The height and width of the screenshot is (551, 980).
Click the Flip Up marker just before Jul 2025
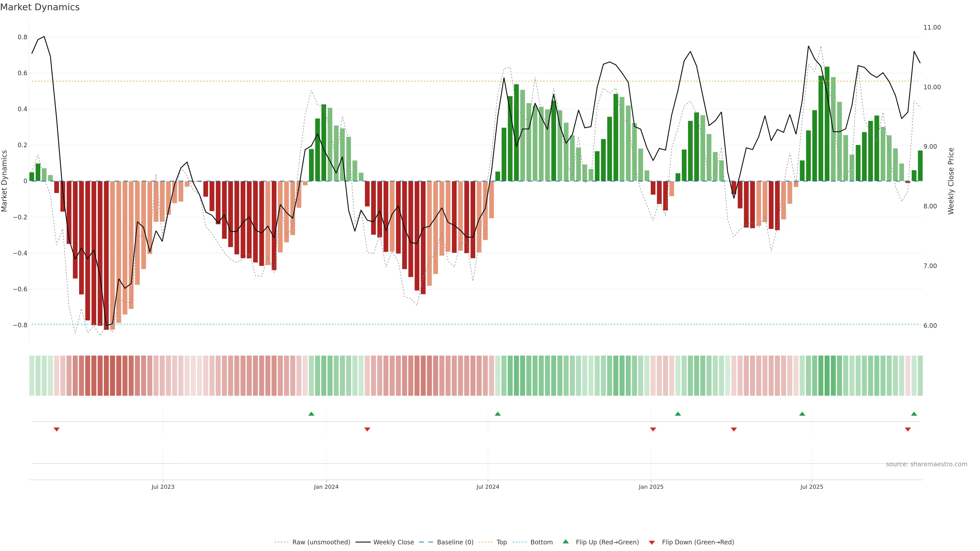coord(802,414)
